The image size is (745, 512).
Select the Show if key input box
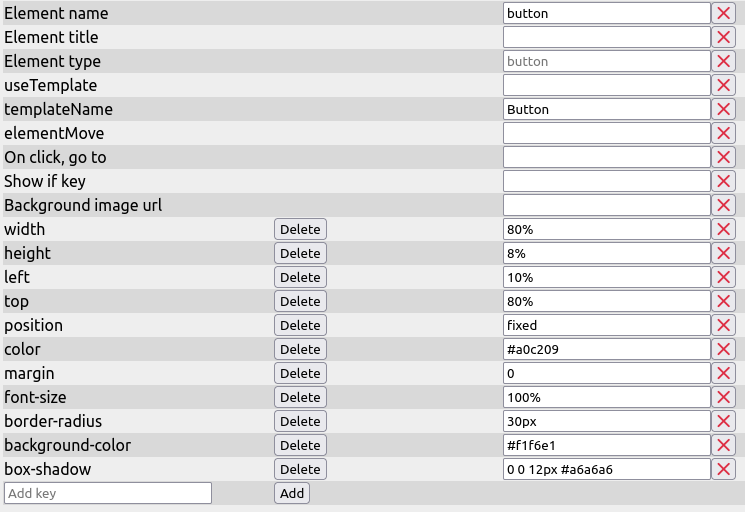[x=606, y=181]
